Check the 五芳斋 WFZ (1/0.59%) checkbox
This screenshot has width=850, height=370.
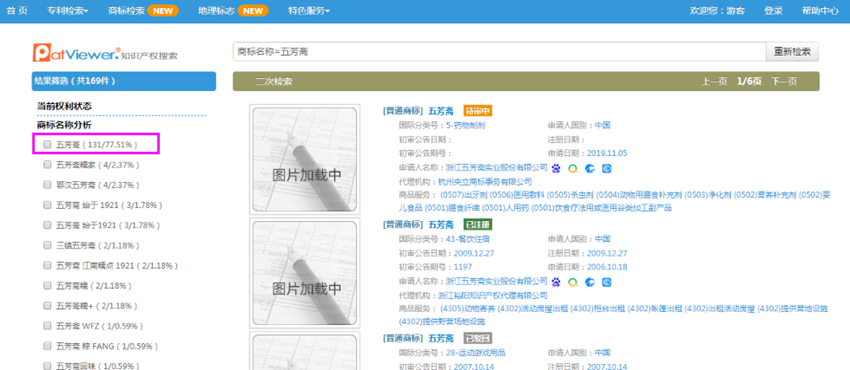point(47,326)
